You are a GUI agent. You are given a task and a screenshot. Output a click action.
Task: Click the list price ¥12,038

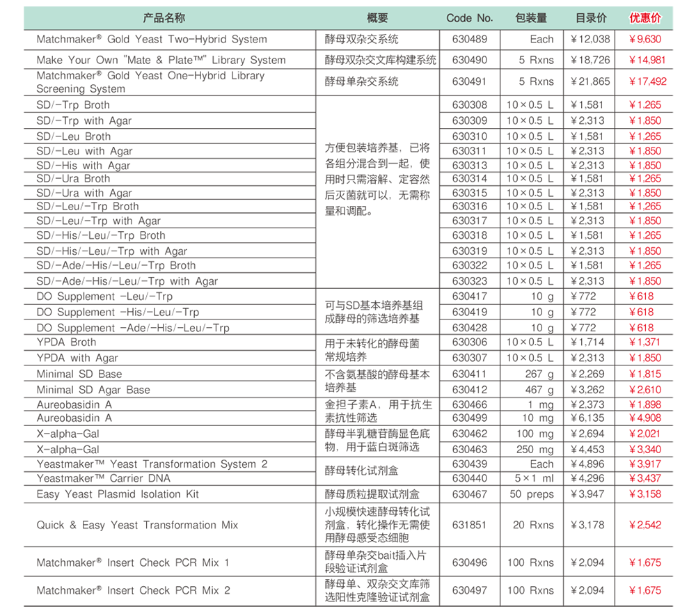coord(590,40)
